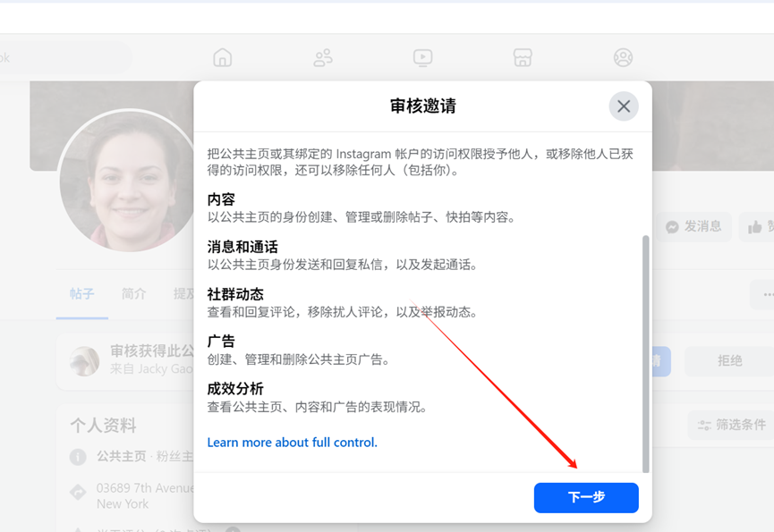Click the circular profile picture

coord(116,181)
